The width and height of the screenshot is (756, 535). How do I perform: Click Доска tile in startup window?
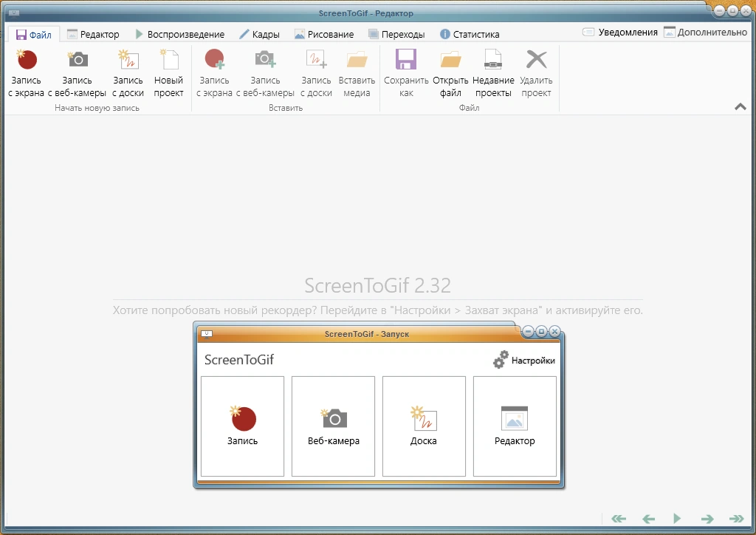pyautogui.click(x=424, y=426)
